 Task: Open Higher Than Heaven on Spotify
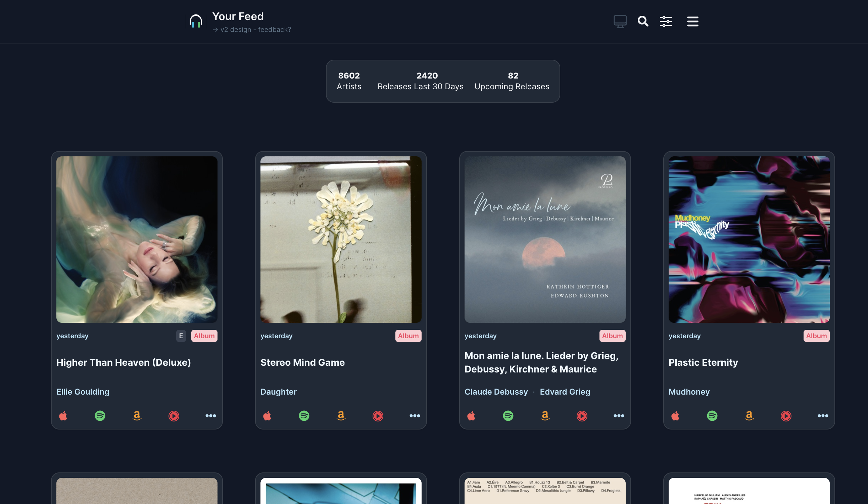[100, 416]
